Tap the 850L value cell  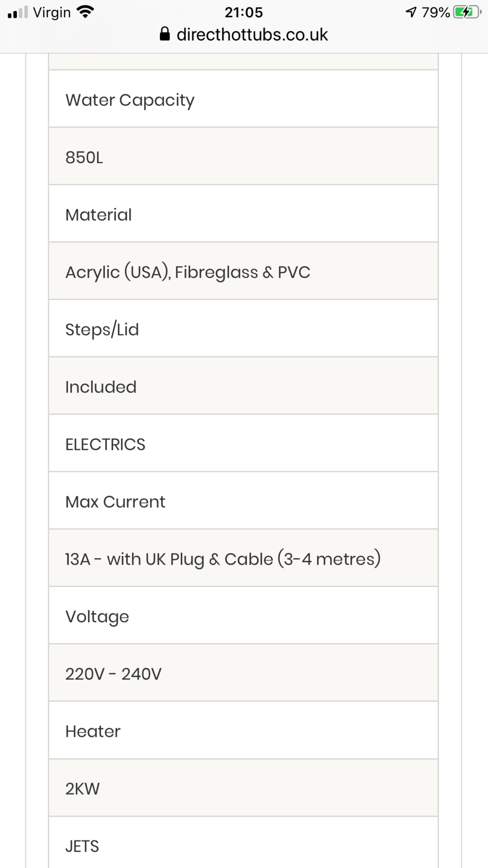(x=243, y=157)
